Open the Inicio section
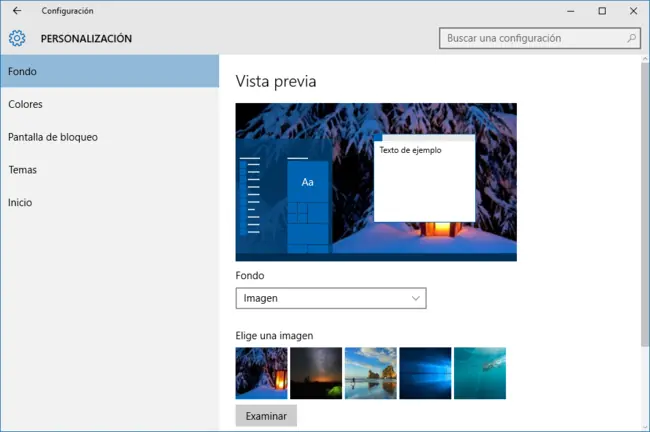This screenshot has height=432, width=650. (109, 202)
